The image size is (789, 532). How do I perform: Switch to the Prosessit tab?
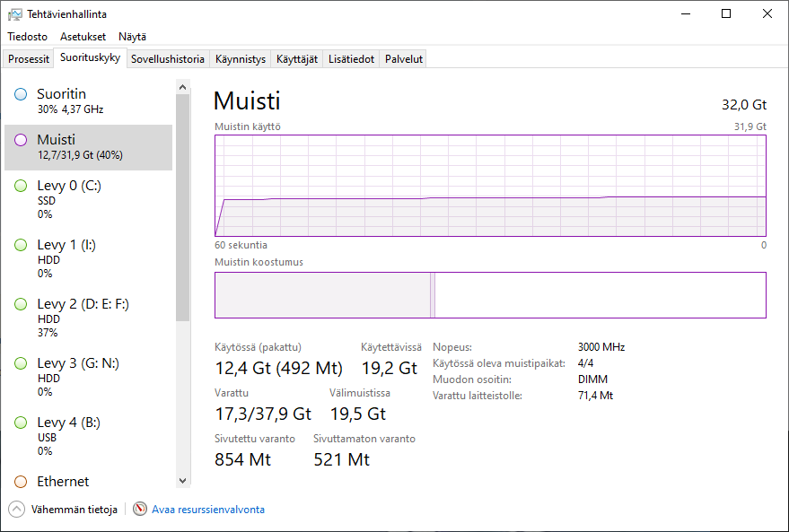click(29, 59)
